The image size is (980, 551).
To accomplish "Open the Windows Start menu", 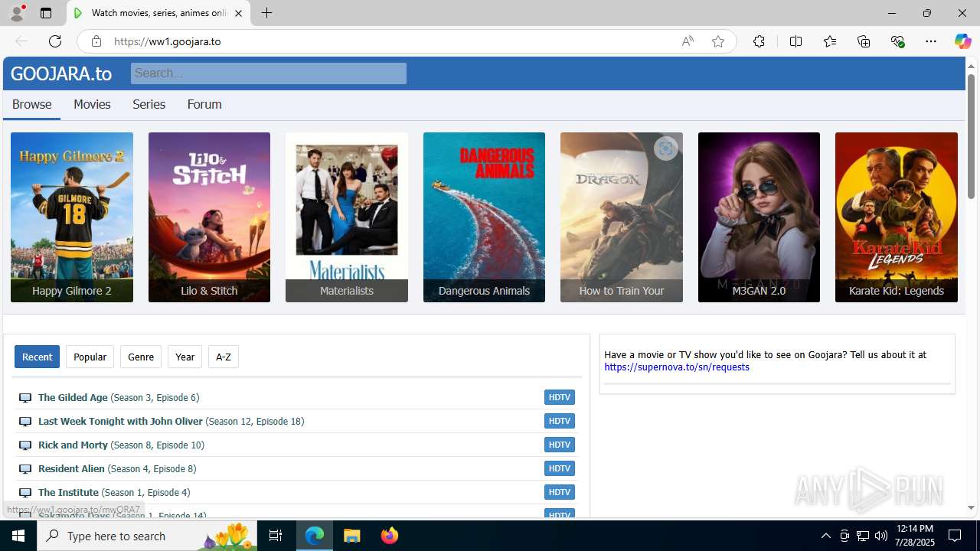I will coord(18,536).
